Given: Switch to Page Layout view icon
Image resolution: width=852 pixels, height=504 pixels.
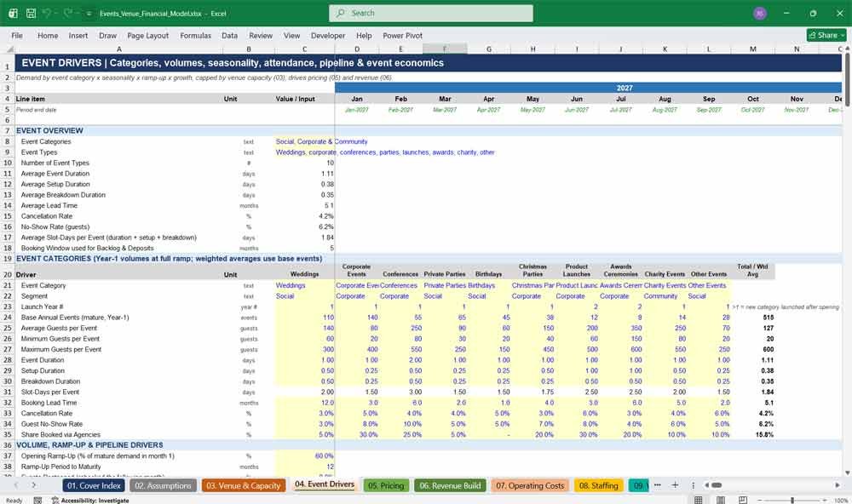Looking at the screenshot, I should pyautogui.click(x=721, y=500).
